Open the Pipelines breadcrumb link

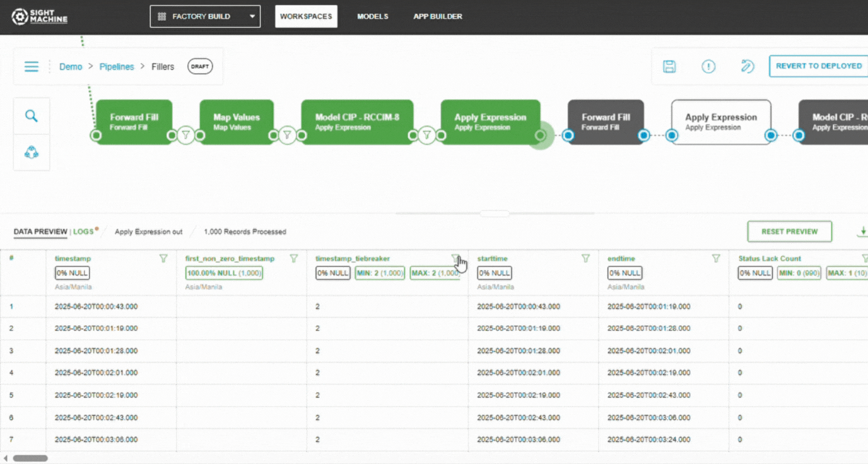tap(117, 67)
